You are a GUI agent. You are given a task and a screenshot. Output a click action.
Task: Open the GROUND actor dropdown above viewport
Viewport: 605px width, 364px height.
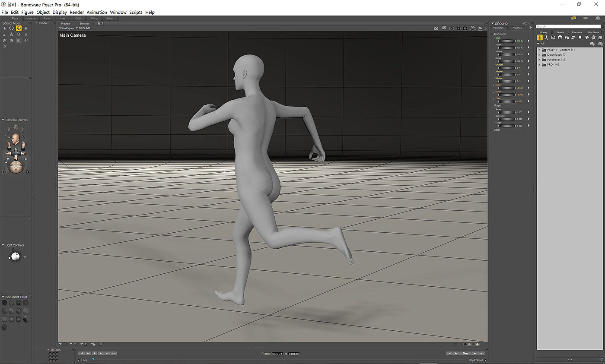click(x=83, y=28)
